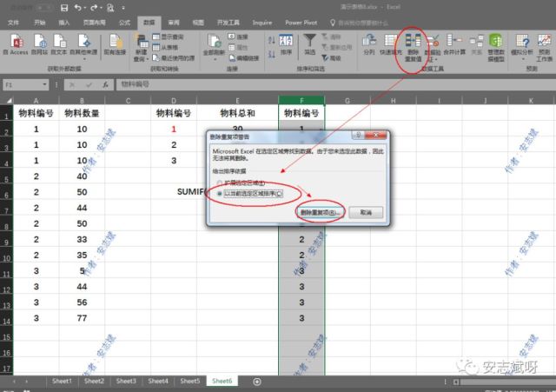This screenshot has height=392, width=556.
Task: Click column A header
Action: (x=36, y=101)
